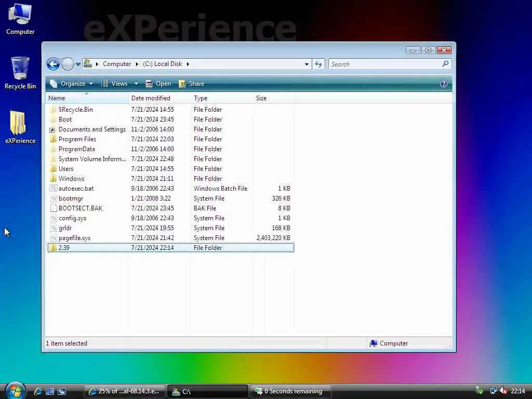This screenshot has width=532, height=399.
Task: Switch to 0 Seconds remaining taskbar button
Action: tap(291, 391)
